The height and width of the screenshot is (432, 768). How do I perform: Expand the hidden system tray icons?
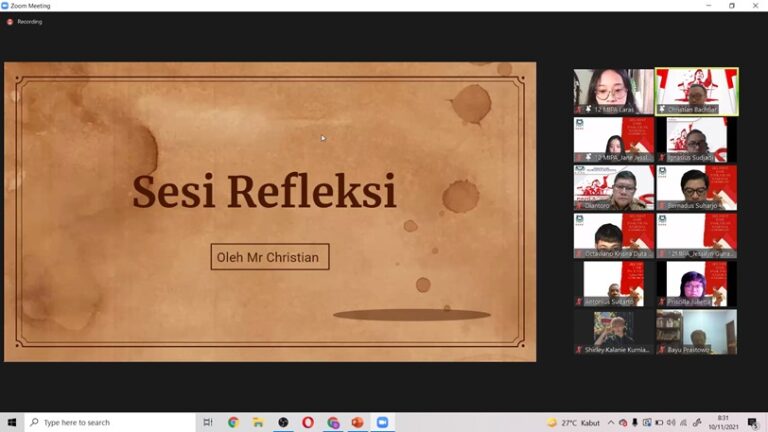pyautogui.click(x=611, y=423)
